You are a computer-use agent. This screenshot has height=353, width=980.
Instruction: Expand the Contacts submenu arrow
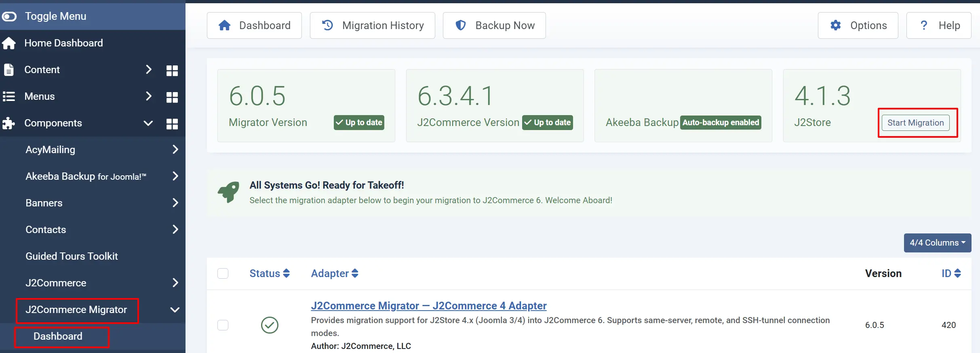175,229
